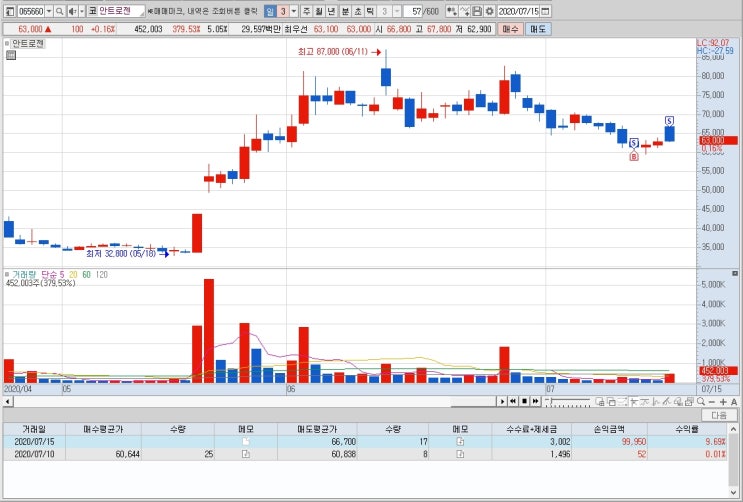The width and height of the screenshot is (743, 502).
Task: Select the 초 second chart period
Action: coord(358,11)
